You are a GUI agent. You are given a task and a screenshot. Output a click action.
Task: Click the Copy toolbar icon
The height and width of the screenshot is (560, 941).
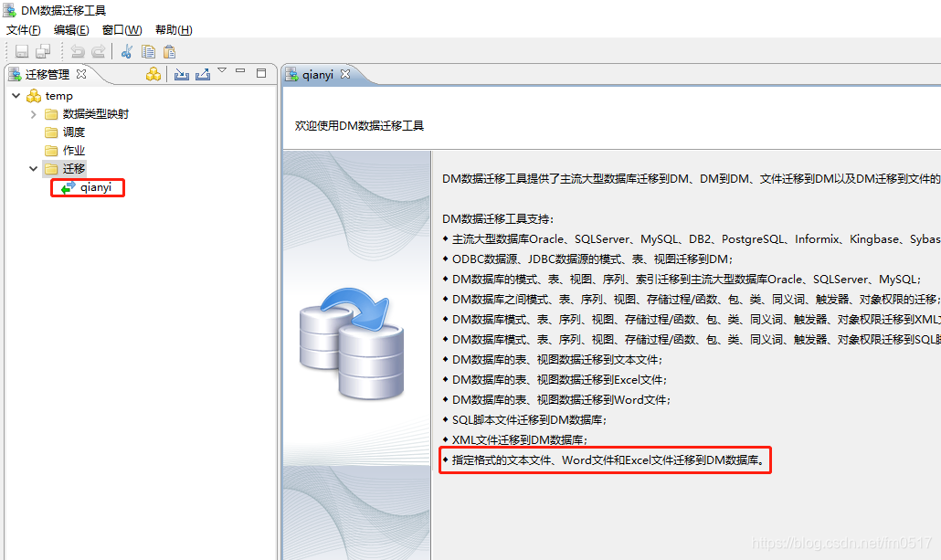click(148, 52)
